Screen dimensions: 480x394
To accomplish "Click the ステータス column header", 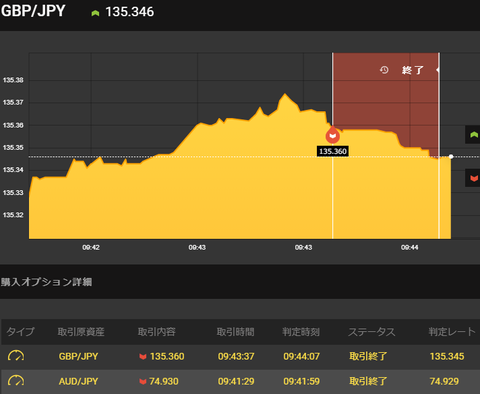I will click(x=372, y=332).
